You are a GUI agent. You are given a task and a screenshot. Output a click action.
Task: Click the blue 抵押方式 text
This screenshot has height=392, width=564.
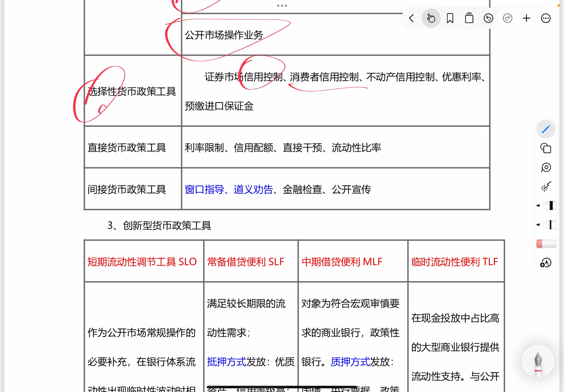(226, 362)
